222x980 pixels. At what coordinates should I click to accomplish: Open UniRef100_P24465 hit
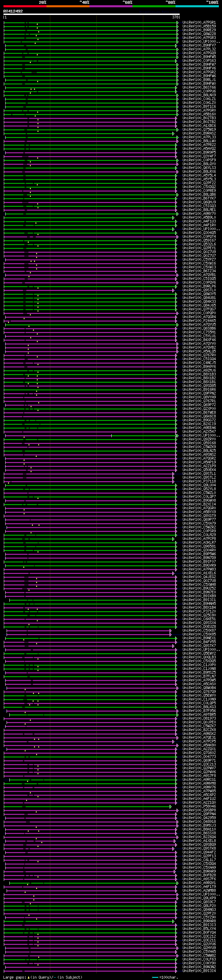coord(199,321)
